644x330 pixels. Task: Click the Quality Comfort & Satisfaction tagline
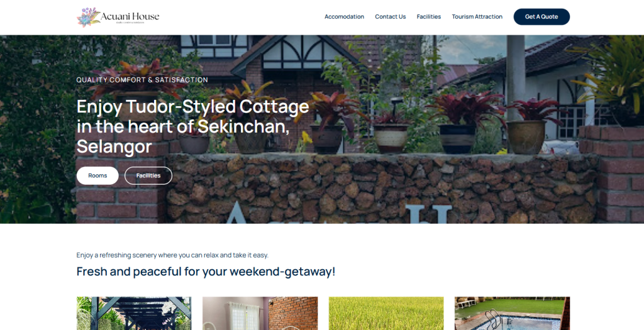tap(142, 80)
